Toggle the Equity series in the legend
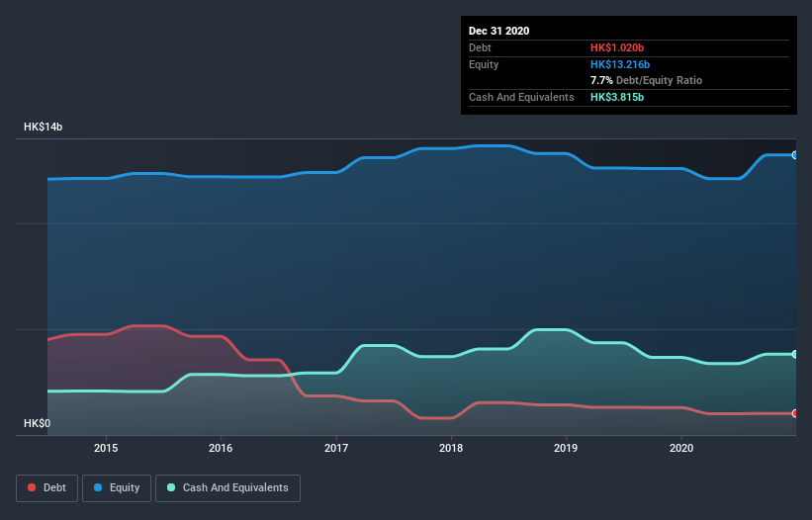The width and height of the screenshot is (812, 520). [x=117, y=488]
